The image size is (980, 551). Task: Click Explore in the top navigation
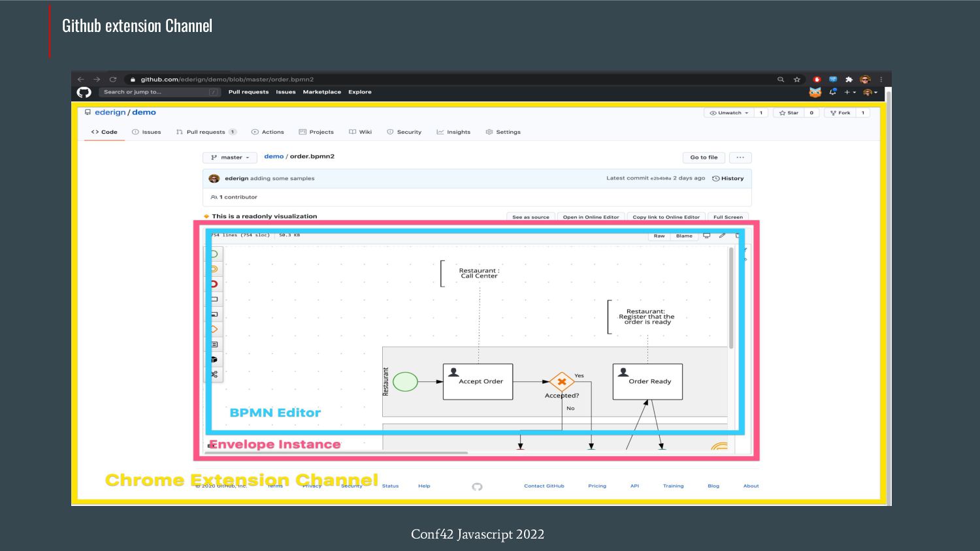coord(360,92)
